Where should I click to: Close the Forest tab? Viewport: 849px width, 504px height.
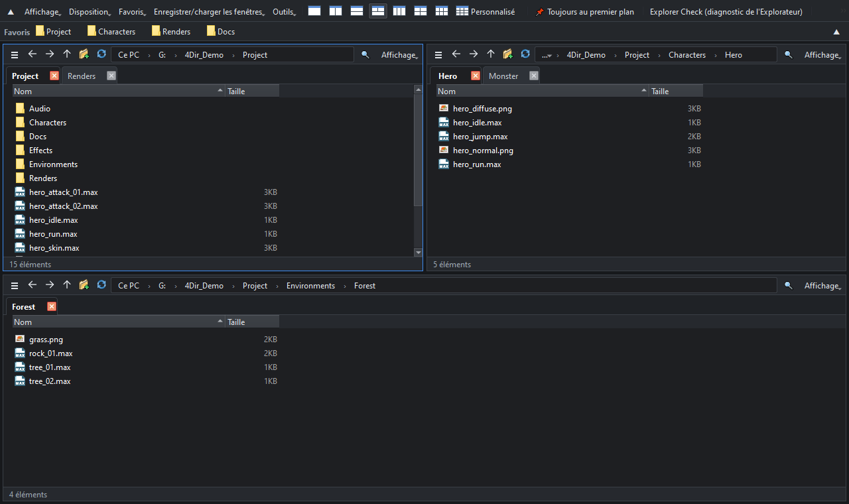click(x=52, y=306)
